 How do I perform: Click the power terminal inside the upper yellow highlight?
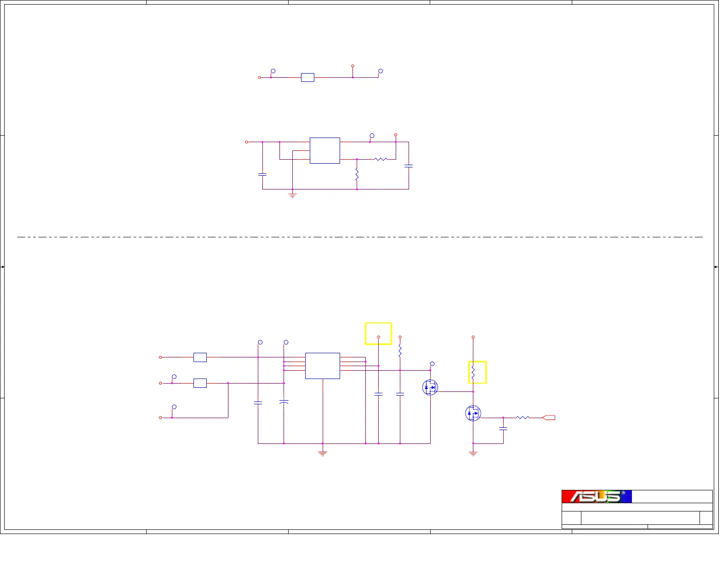378,337
